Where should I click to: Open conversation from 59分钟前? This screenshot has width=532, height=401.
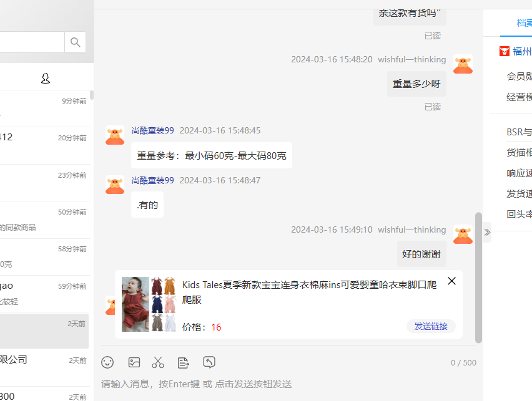[x=45, y=294]
